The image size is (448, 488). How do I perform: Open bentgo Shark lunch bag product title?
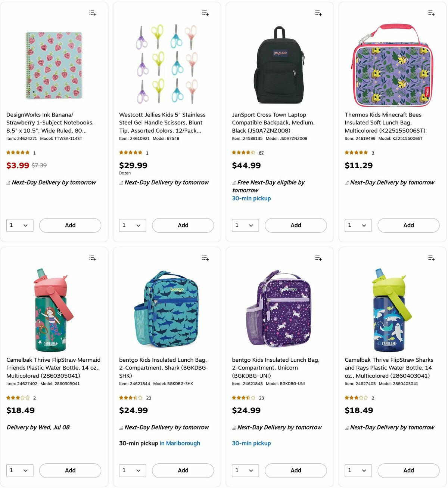pyautogui.click(x=164, y=368)
